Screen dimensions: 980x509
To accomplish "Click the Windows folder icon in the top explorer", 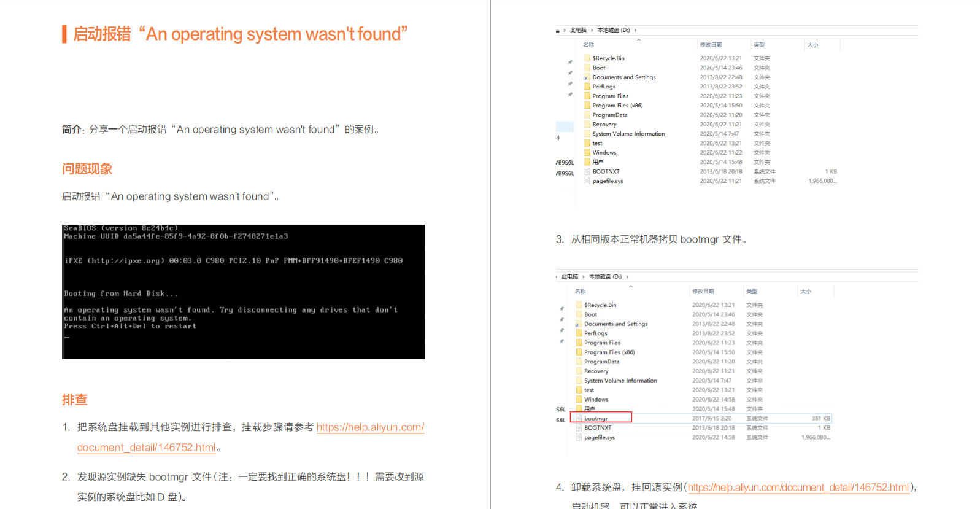I will (x=587, y=152).
